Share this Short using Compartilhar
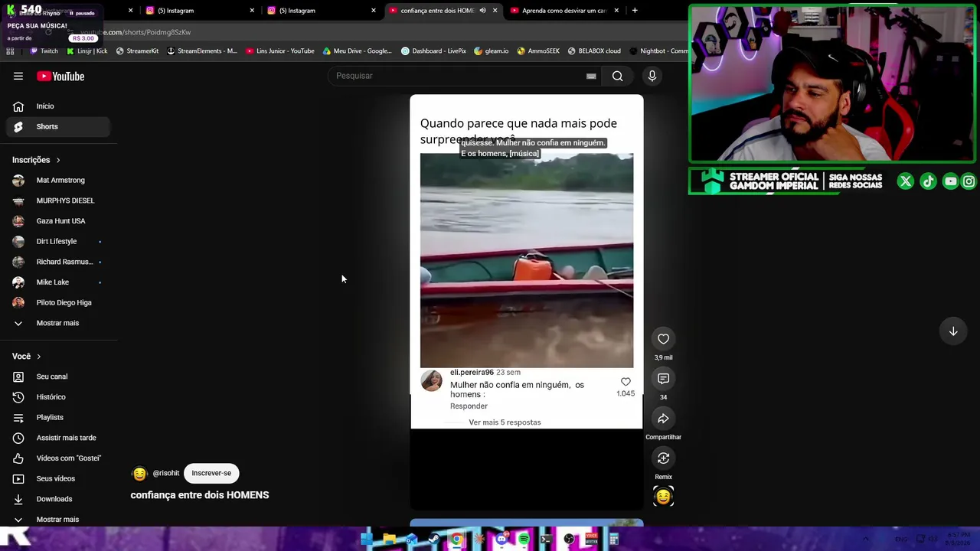Image resolution: width=980 pixels, height=551 pixels. (663, 419)
